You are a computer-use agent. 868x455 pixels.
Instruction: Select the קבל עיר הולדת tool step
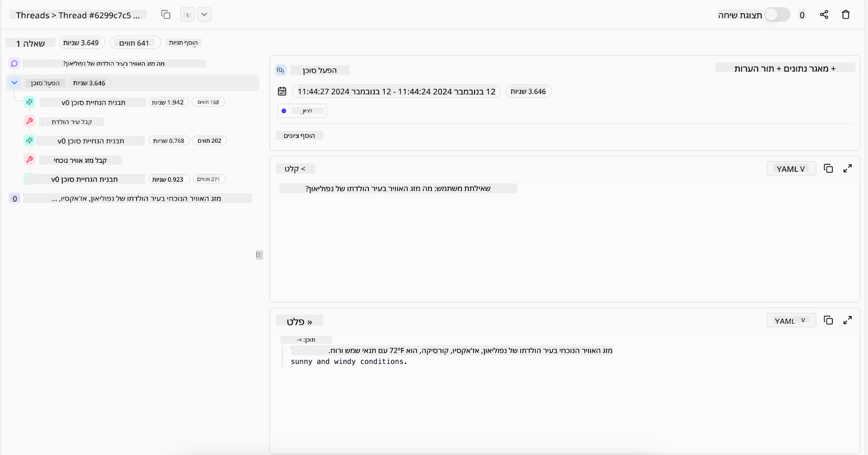pyautogui.click(x=71, y=122)
